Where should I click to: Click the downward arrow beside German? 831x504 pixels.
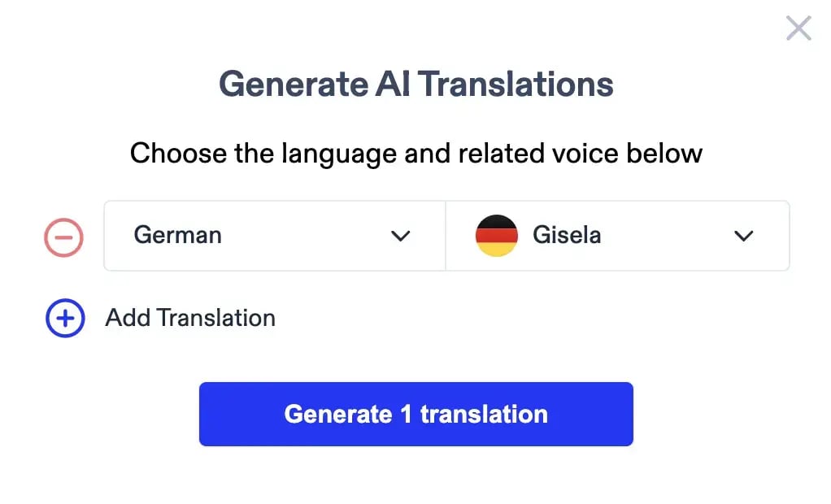pos(400,237)
